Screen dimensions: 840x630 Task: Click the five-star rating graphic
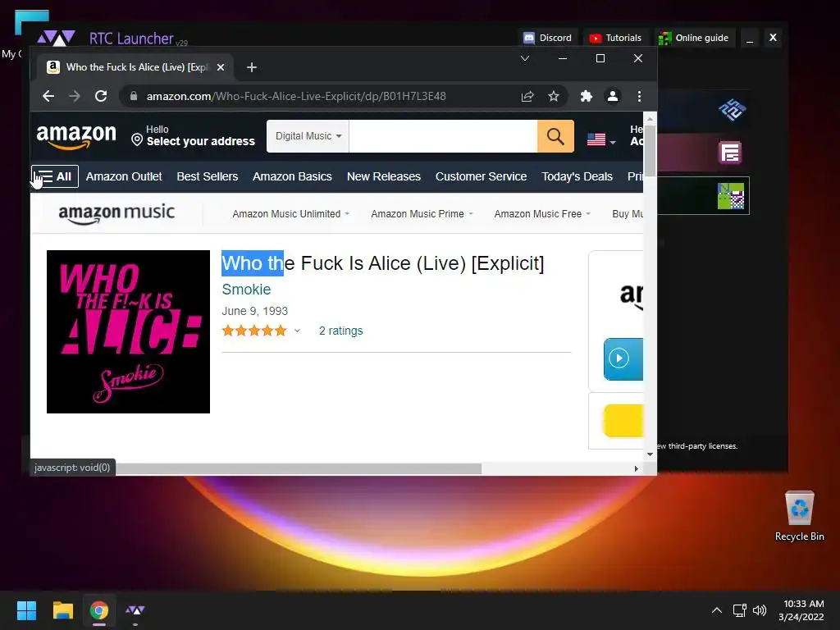tap(254, 331)
